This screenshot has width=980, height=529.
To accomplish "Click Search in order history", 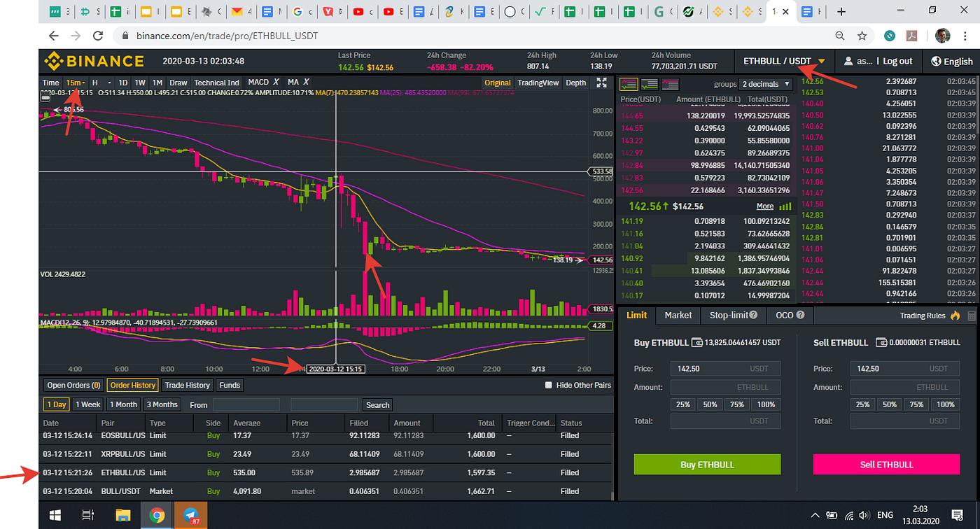I will pyautogui.click(x=377, y=404).
